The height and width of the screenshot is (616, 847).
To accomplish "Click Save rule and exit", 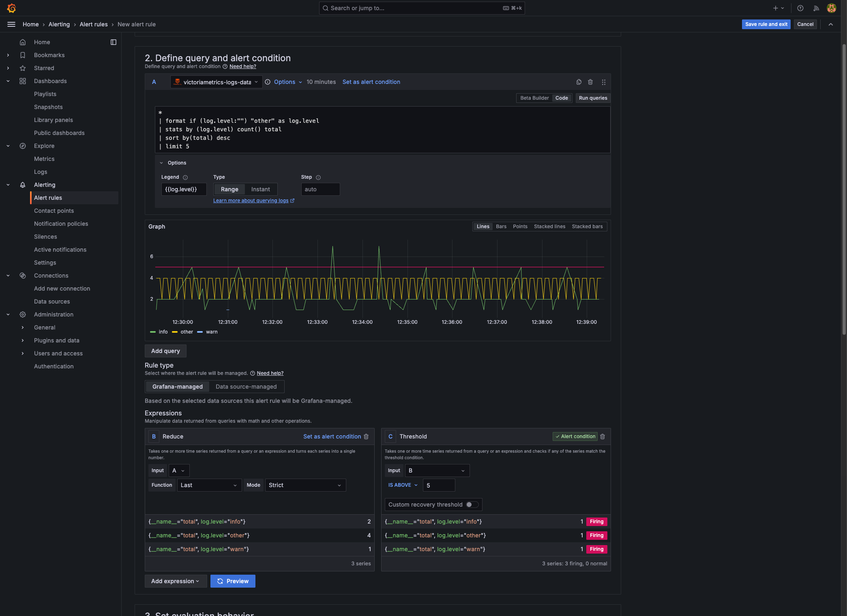I will pos(766,24).
